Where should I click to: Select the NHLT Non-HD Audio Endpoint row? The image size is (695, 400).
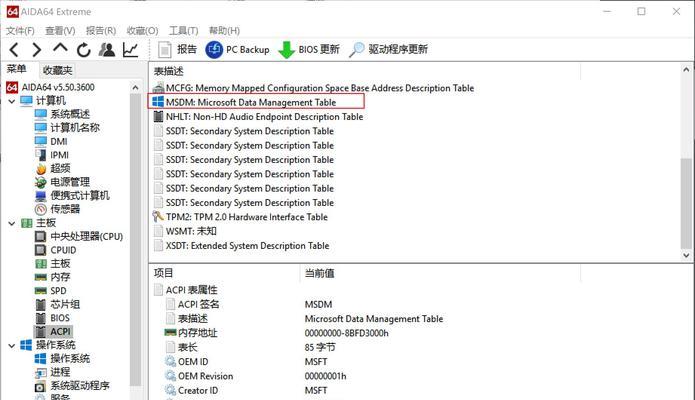258,117
